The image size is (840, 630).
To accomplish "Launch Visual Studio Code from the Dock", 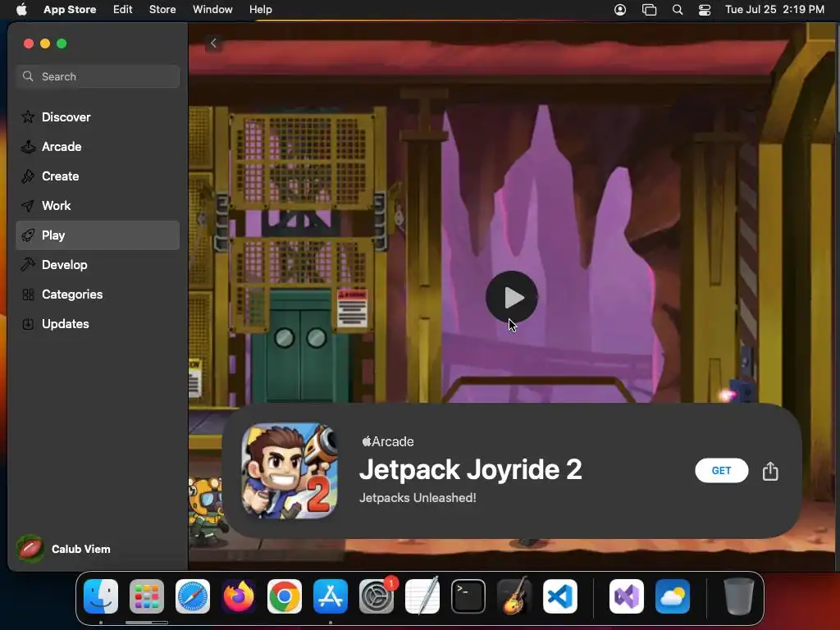I will [559, 596].
